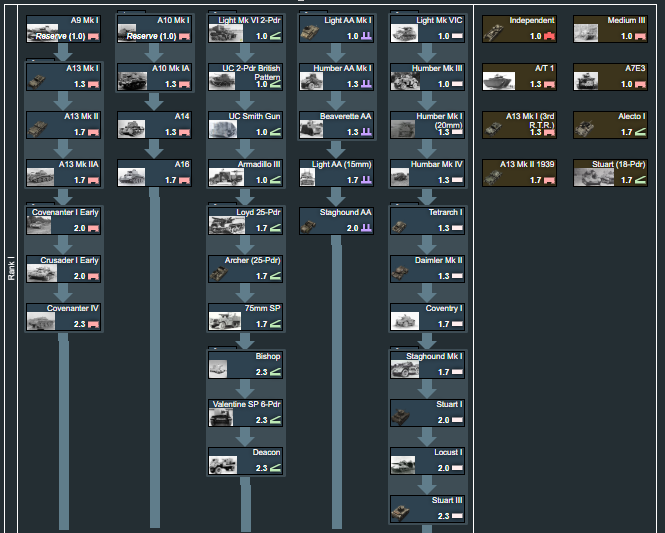The height and width of the screenshot is (533, 665).
Task: Open the Archer (25-Pdr) vehicle card
Action: pyautogui.click(x=246, y=268)
